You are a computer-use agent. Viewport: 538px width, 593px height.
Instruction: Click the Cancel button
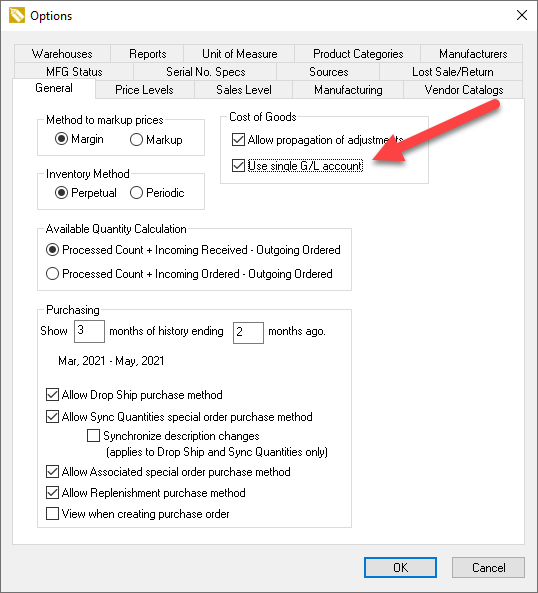point(488,567)
